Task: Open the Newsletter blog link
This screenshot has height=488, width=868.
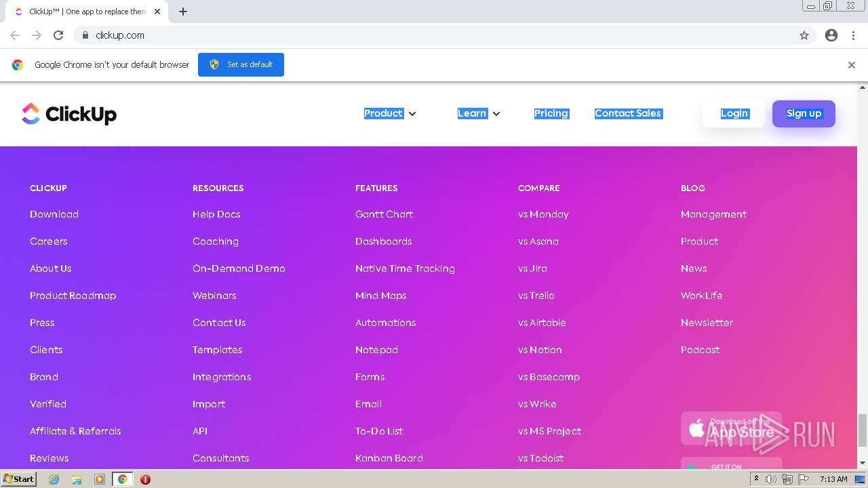Action: [707, 323]
